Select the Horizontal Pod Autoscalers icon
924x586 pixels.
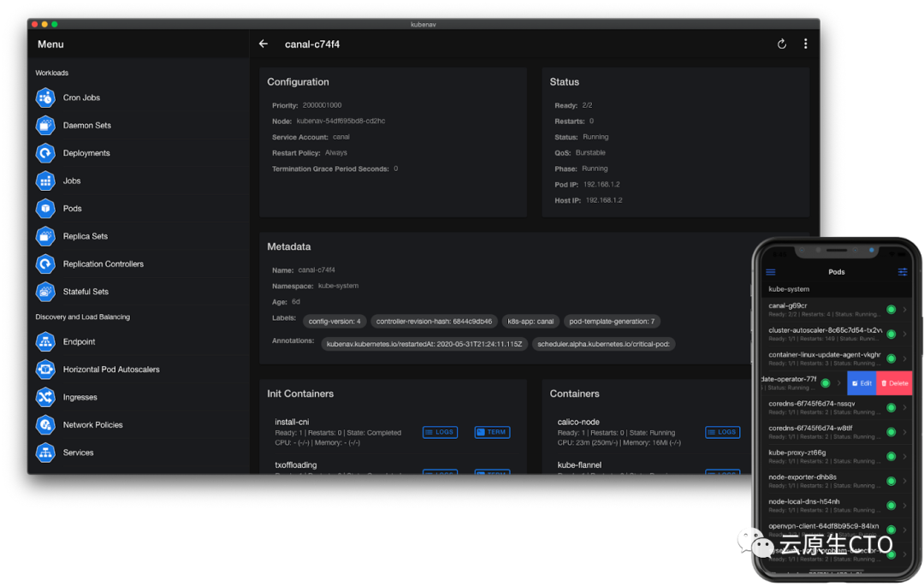point(45,370)
